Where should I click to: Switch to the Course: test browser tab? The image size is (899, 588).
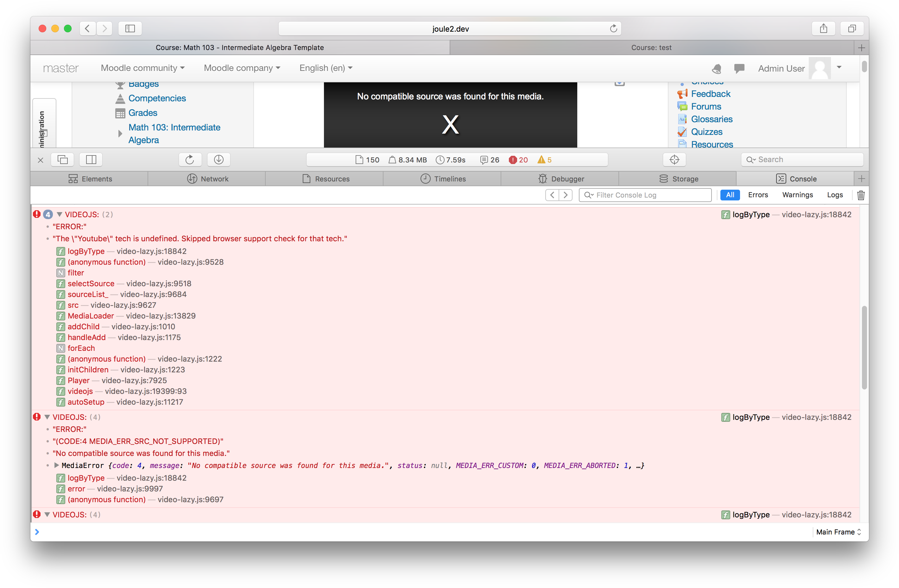[x=651, y=47]
